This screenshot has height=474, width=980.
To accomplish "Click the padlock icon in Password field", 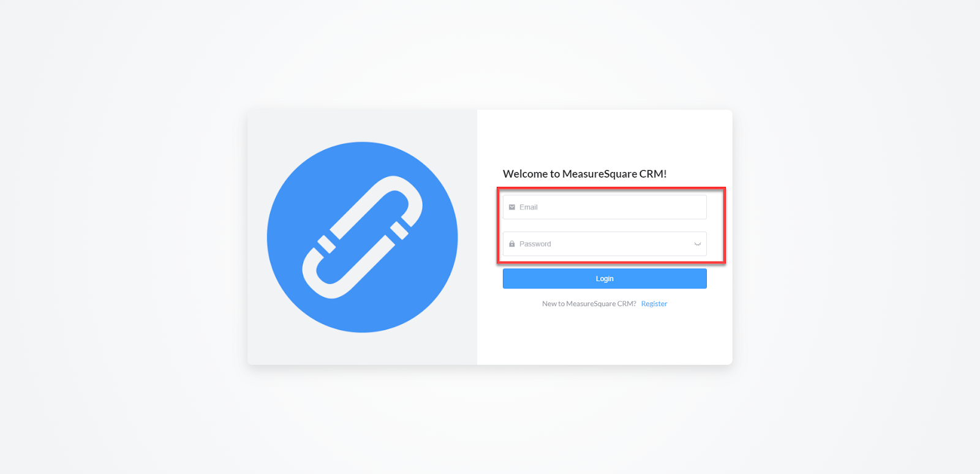I will (512, 244).
